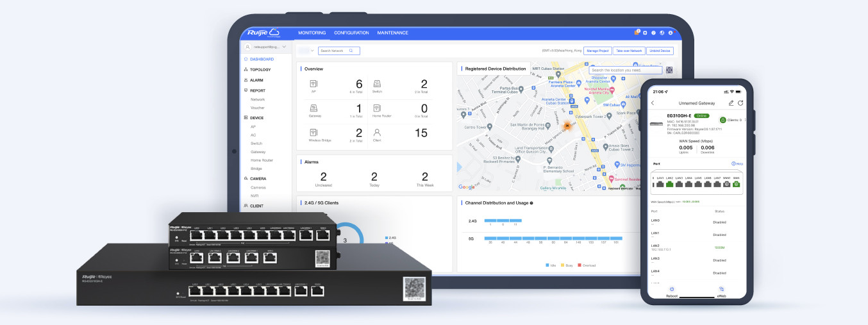The height and width of the screenshot is (325, 868).
Task: Open AP under the DEVICE section
Action: point(253,127)
